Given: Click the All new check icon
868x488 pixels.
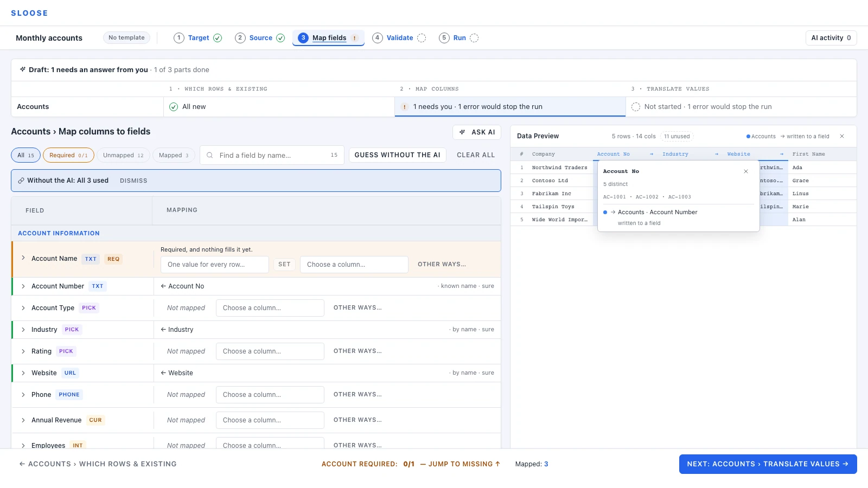Looking at the screenshot, I should 174,107.
